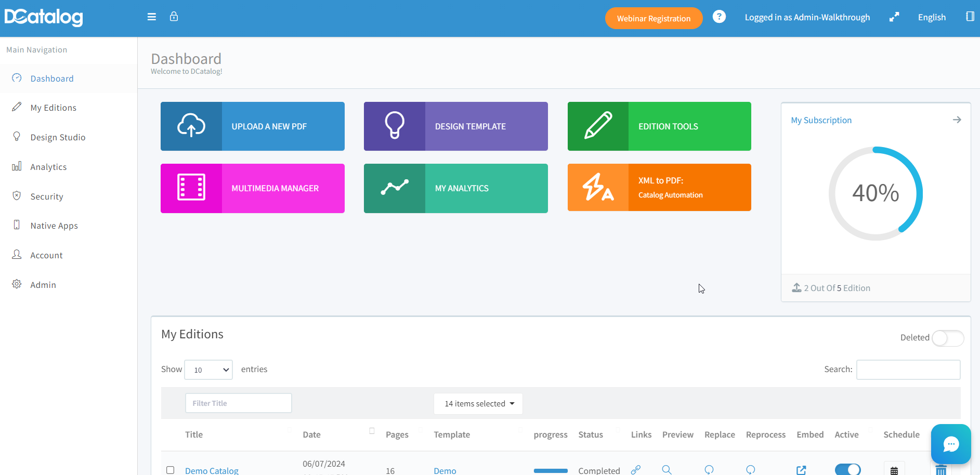Click the pencil icon on Edition Tools tile

pos(598,126)
